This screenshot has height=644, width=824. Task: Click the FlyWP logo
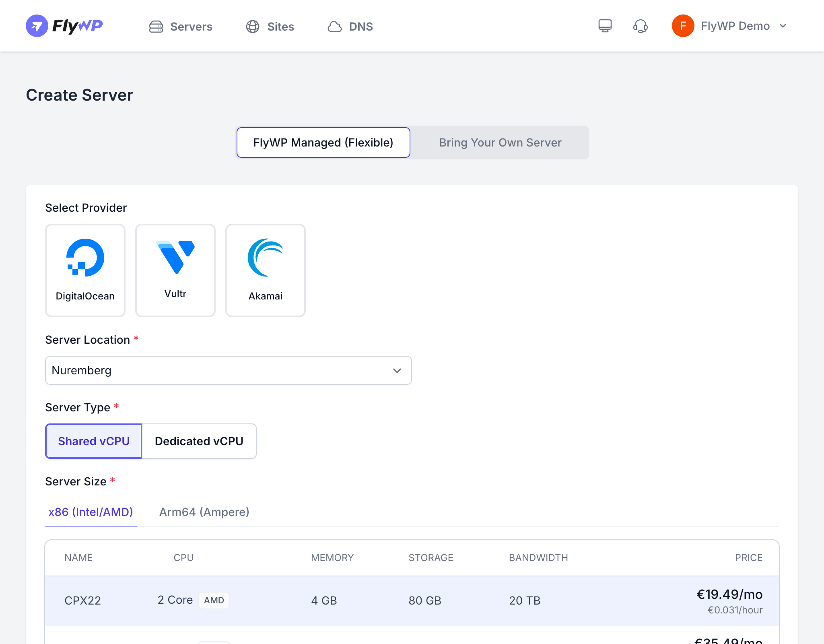(64, 26)
